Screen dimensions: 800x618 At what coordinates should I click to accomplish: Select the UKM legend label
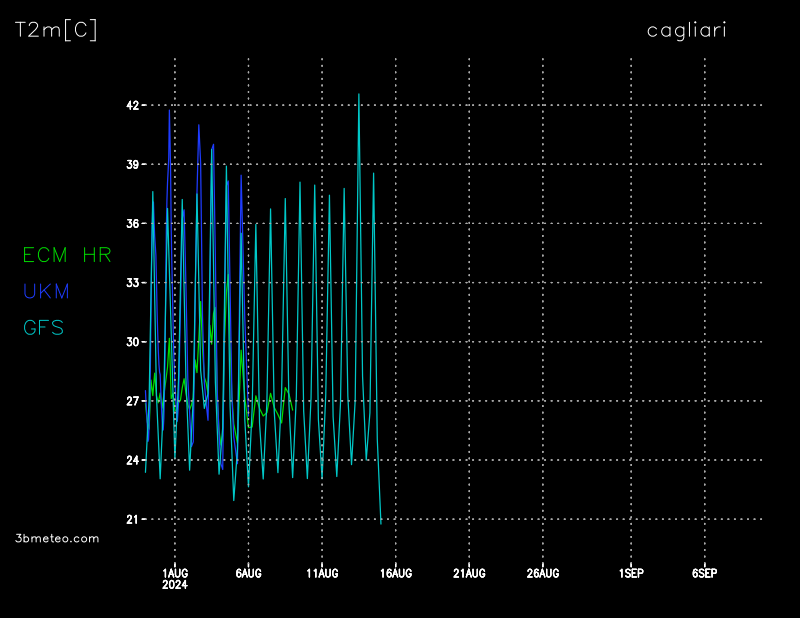pos(45,291)
